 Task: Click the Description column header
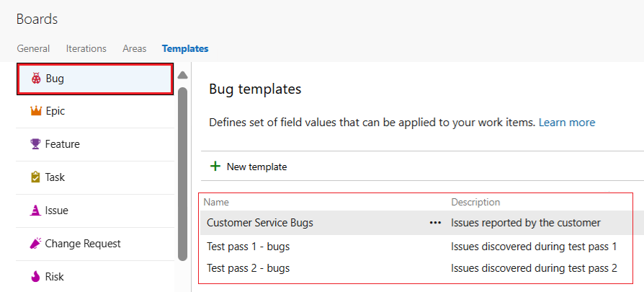(475, 203)
